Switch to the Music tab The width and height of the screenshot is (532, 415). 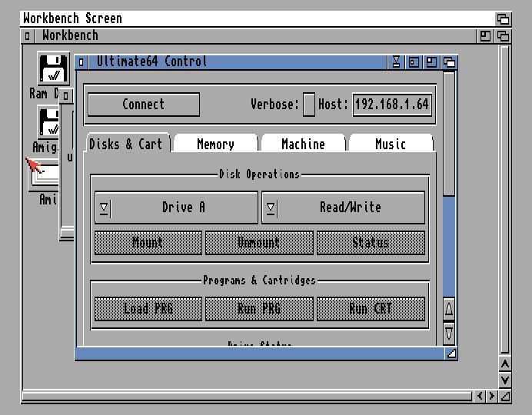(x=391, y=144)
